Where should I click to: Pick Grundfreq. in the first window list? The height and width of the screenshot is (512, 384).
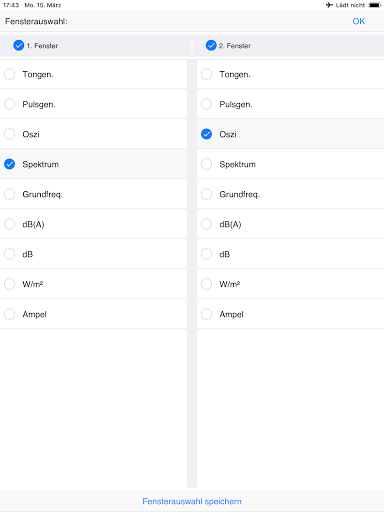pos(93,194)
